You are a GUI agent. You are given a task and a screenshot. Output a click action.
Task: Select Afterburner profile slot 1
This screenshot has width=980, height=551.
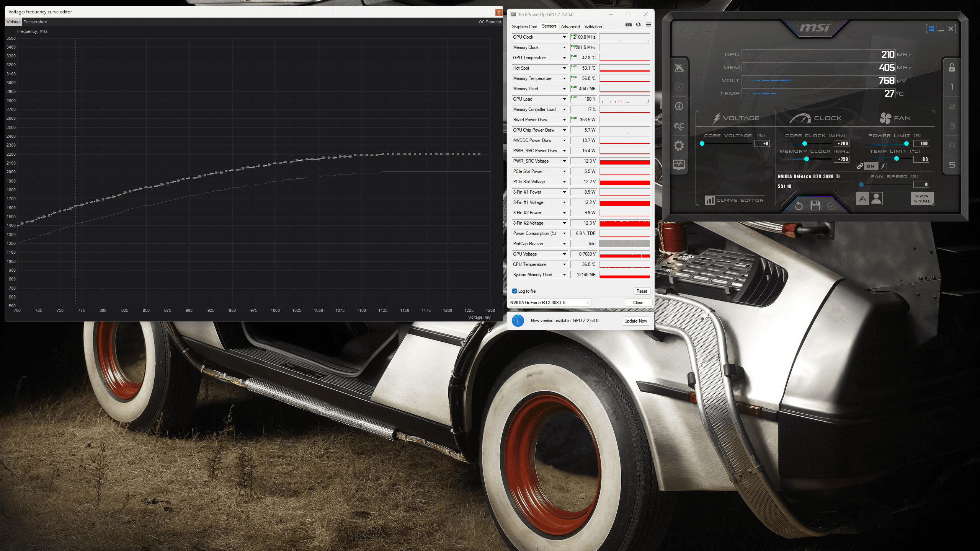(952, 87)
